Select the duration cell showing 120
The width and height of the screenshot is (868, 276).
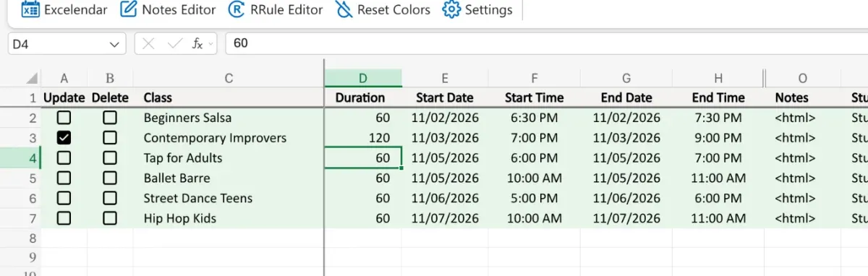[x=363, y=138]
